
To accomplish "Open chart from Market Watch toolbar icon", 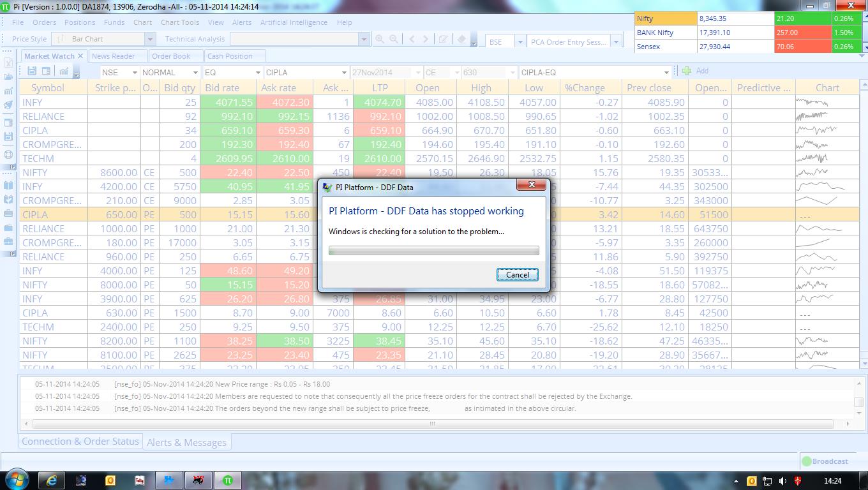I will click(64, 71).
